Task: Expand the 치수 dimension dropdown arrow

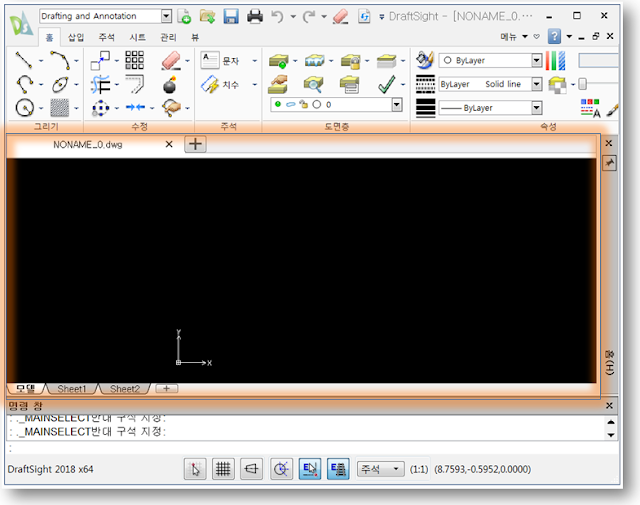Action: pos(255,85)
